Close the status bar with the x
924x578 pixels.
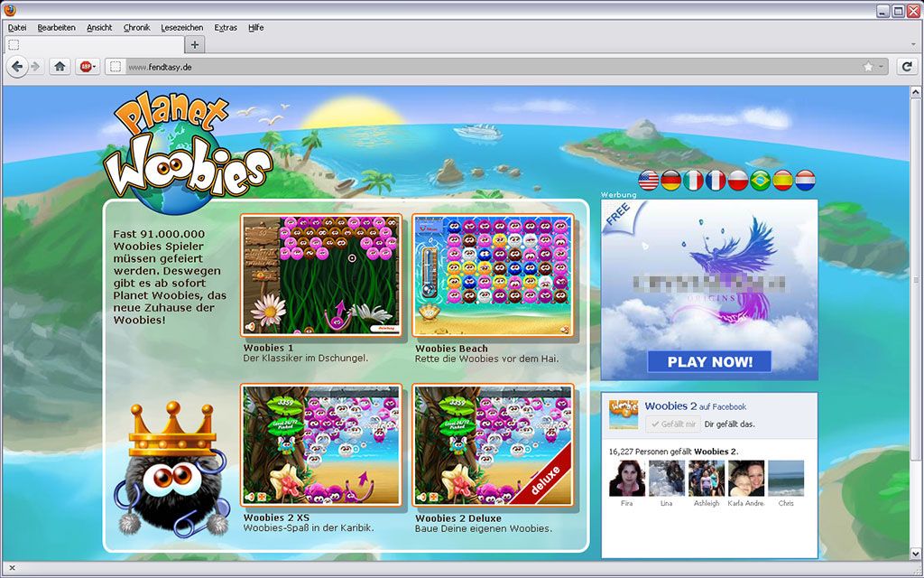click(12, 569)
